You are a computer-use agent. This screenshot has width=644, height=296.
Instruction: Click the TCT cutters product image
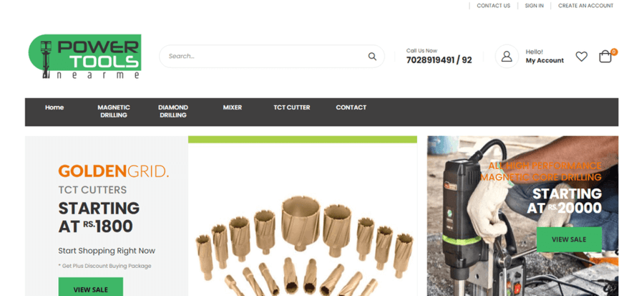[303, 219]
